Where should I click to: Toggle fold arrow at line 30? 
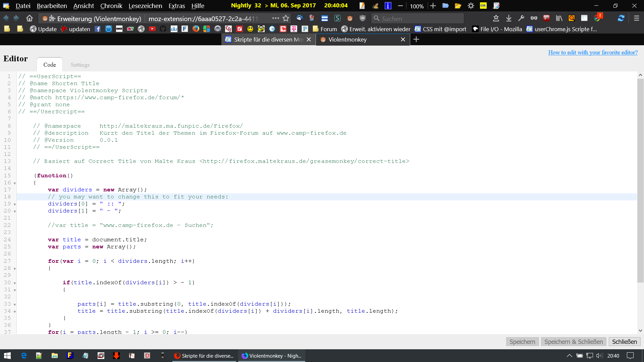(15, 283)
